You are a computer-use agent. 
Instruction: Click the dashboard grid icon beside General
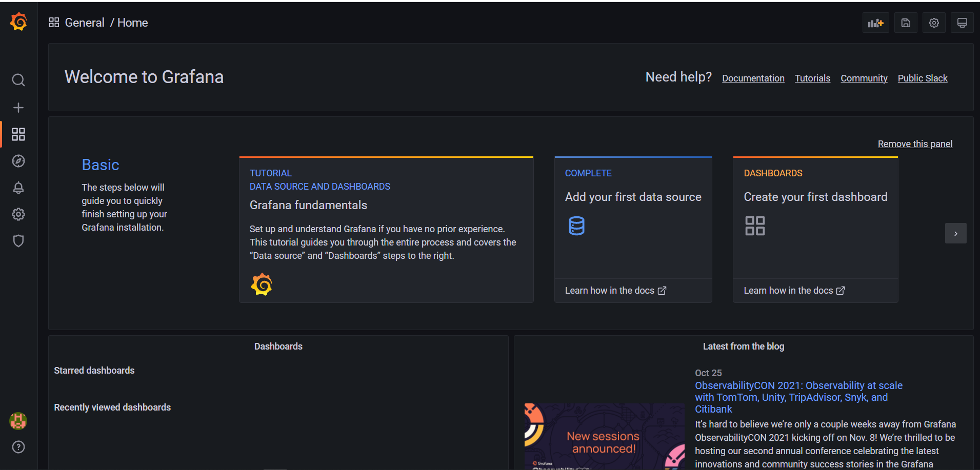(x=54, y=23)
